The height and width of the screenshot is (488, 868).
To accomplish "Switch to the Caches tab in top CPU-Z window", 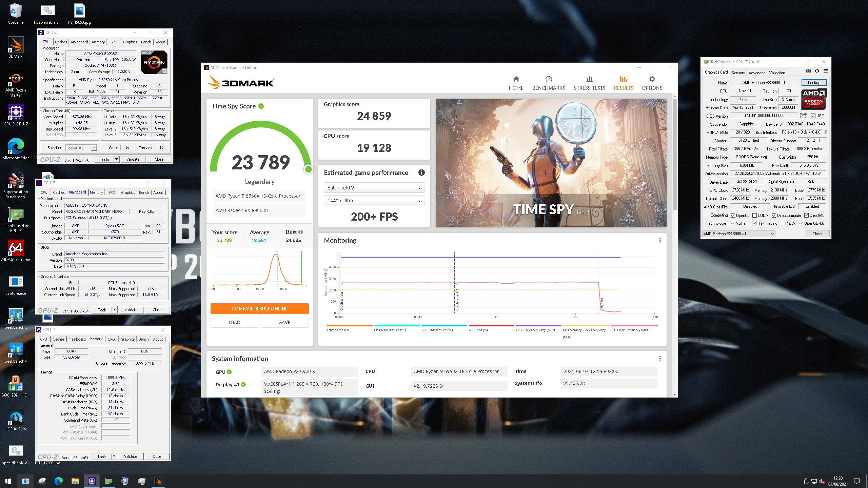I will point(61,42).
